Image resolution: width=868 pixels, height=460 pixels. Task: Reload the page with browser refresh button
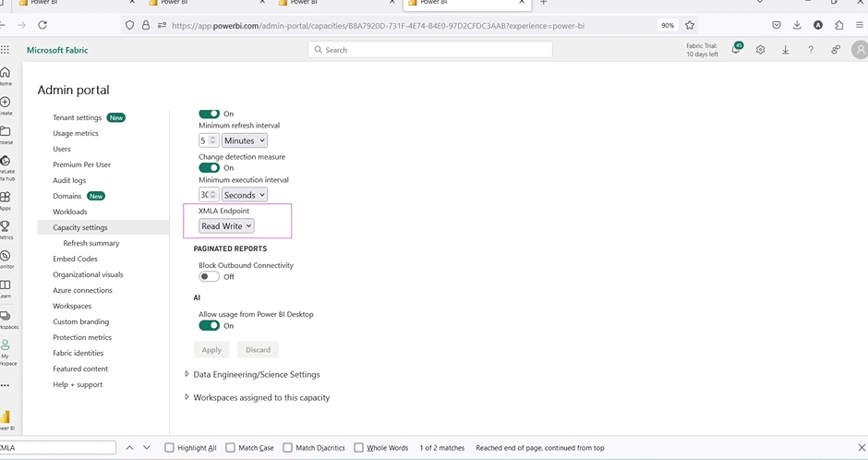click(x=42, y=25)
